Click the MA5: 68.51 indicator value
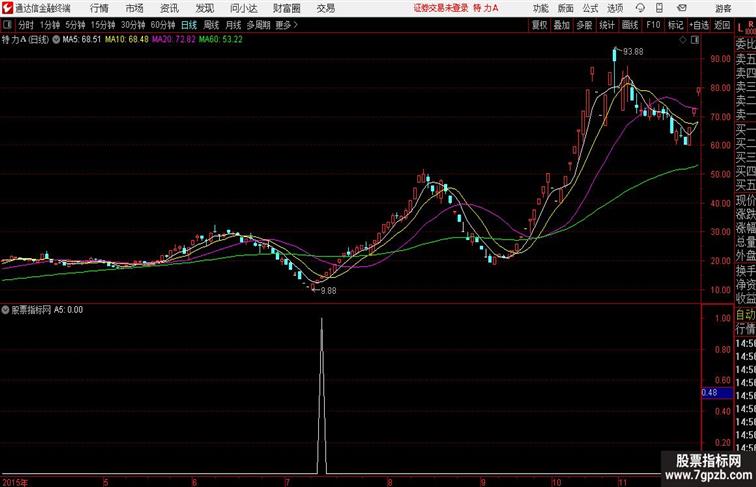The width and height of the screenshot is (756, 487). (x=82, y=40)
